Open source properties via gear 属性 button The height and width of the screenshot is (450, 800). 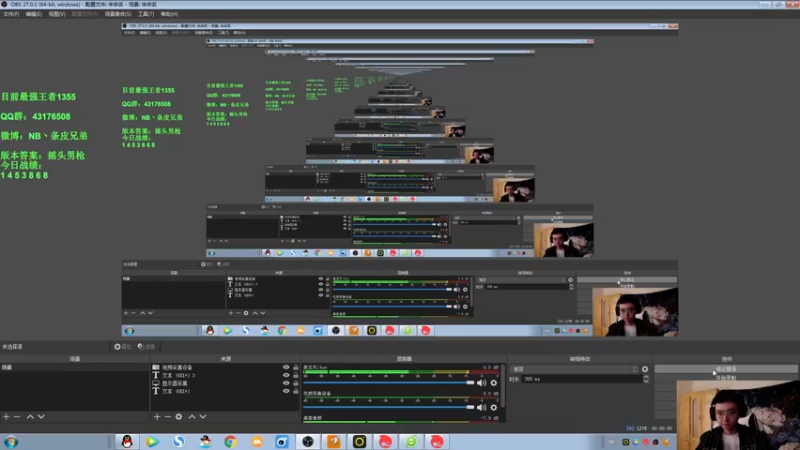122,346
